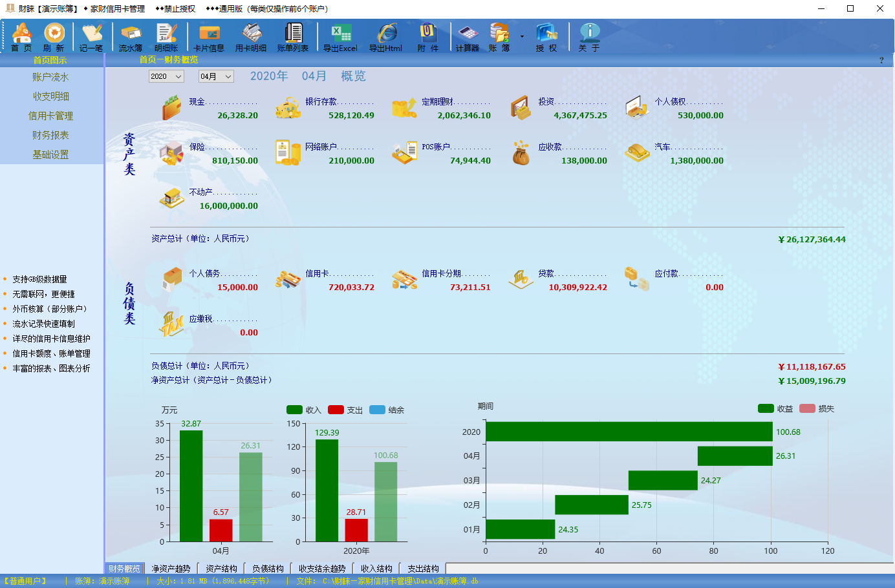
Task: Click the 汽车 car asset icon
Action: 637,152
